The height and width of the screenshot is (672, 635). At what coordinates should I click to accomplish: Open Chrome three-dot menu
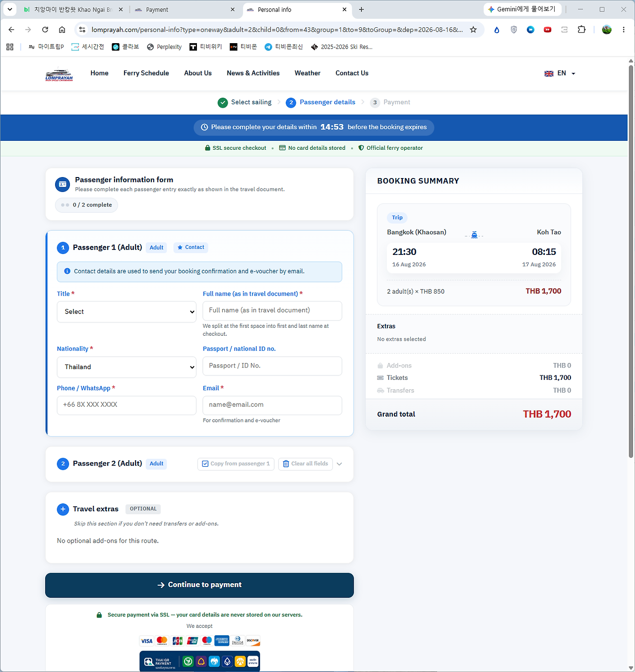tap(624, 30)
